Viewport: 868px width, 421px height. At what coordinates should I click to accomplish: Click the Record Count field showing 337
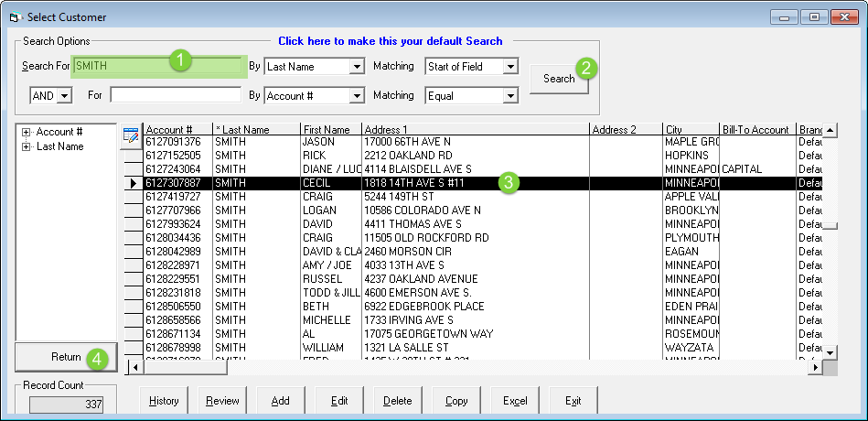click(66, 405)
